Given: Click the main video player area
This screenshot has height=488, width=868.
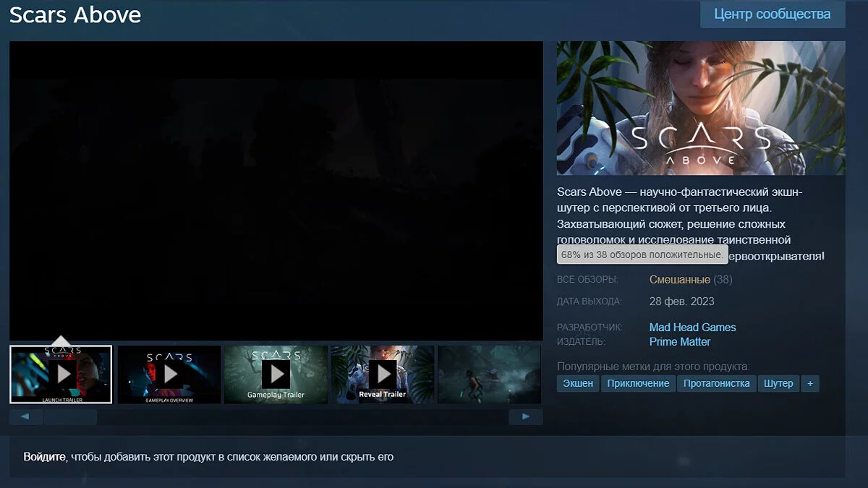Looking at the screenshot, I should click(x=276, y=191).
